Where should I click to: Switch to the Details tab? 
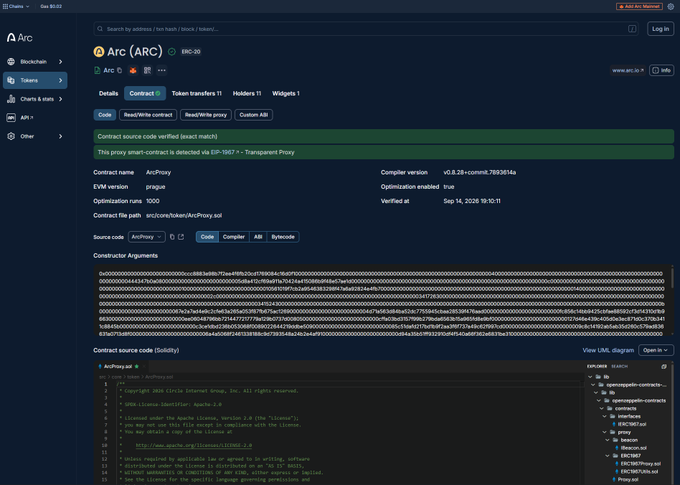click(108, 93)
